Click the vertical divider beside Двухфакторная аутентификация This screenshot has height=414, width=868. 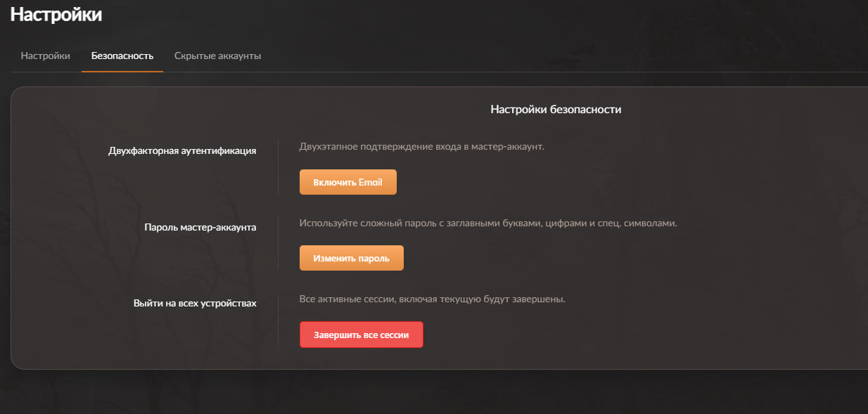pyautogui.click(x=279, y=166)
